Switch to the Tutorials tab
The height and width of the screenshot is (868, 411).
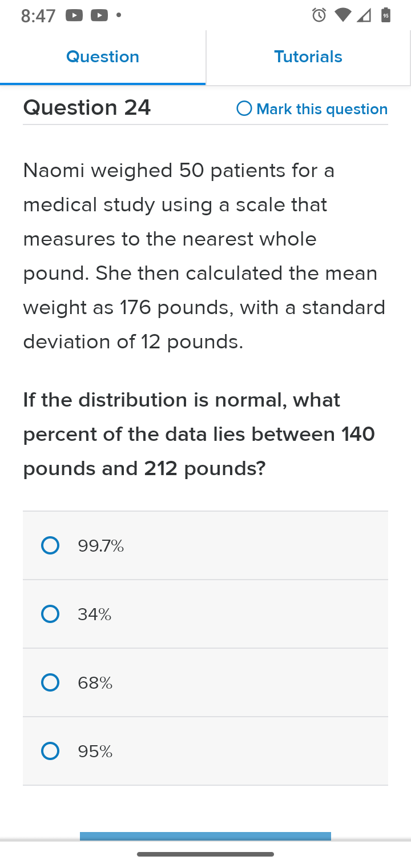(308, 57)
